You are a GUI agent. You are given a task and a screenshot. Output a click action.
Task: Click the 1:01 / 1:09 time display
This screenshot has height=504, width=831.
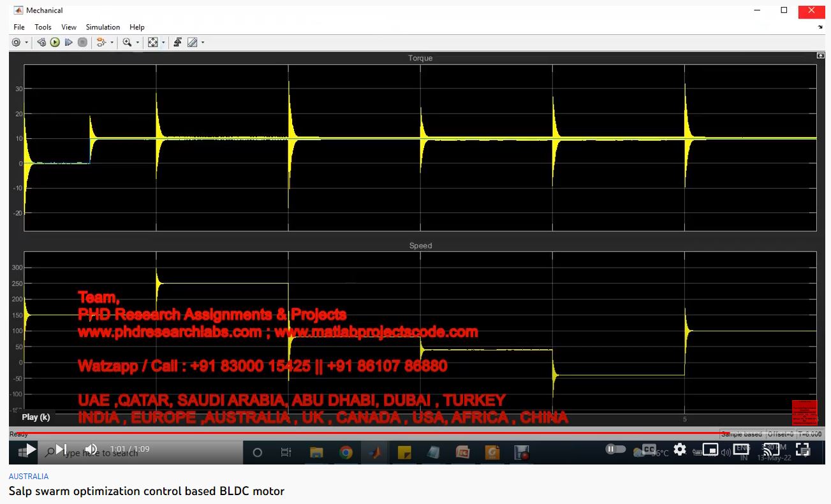(129, 449)
